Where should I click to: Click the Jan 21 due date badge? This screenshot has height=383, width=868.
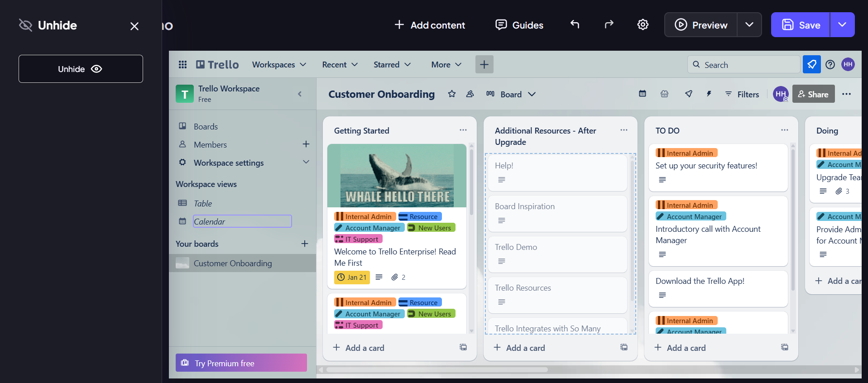point(352,277)
